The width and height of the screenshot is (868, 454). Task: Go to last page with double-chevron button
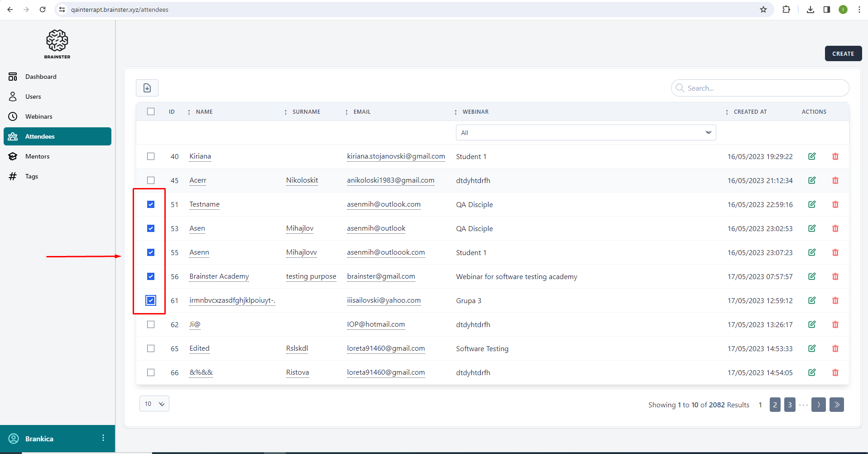pos(837,405)
